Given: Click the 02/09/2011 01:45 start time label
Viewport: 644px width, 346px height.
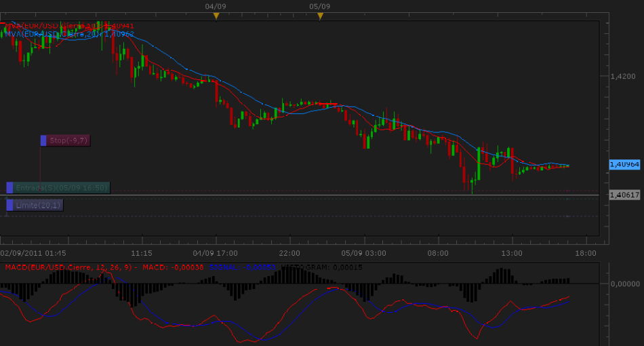Looking at the screenshot, I should [x=33, y=253].
